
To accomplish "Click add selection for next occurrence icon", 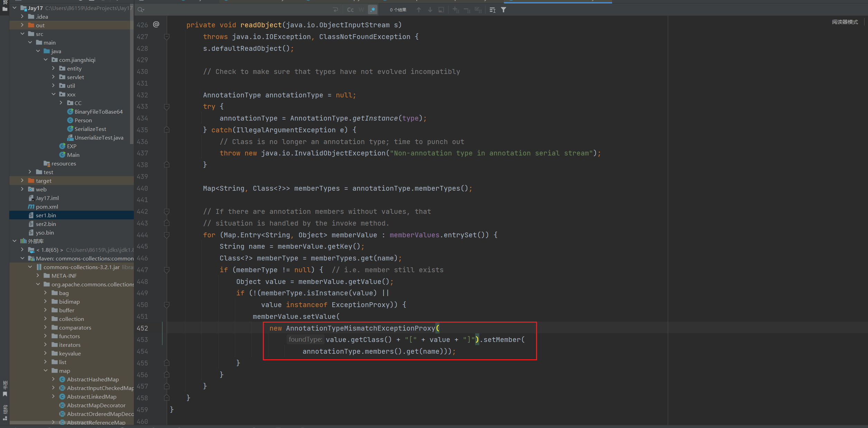I will [456, 10].
